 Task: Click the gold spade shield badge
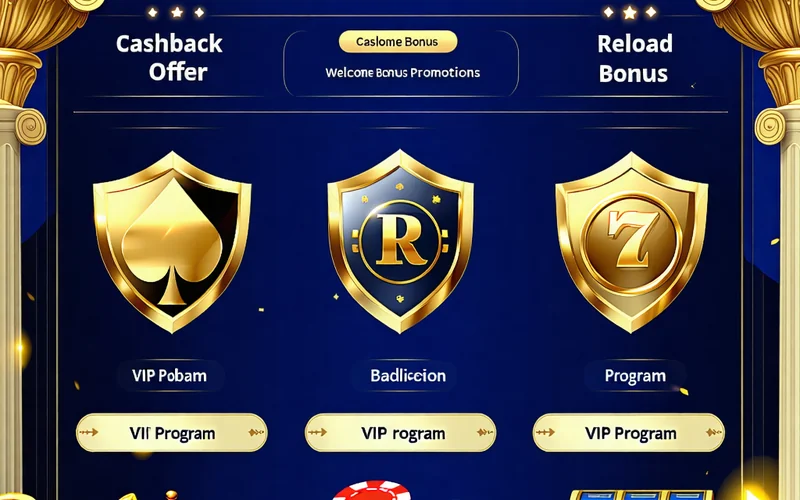pyautogui.click(x=172, y=242)
